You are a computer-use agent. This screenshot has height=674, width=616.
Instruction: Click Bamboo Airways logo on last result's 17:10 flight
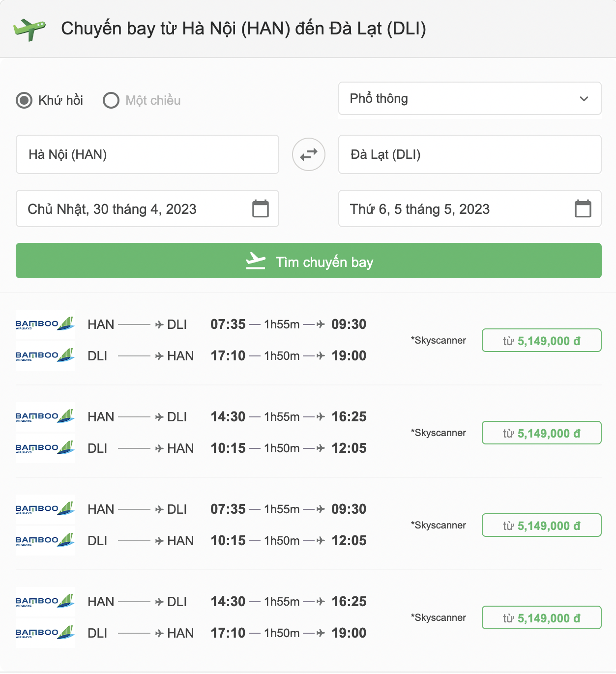coord(45,633)
